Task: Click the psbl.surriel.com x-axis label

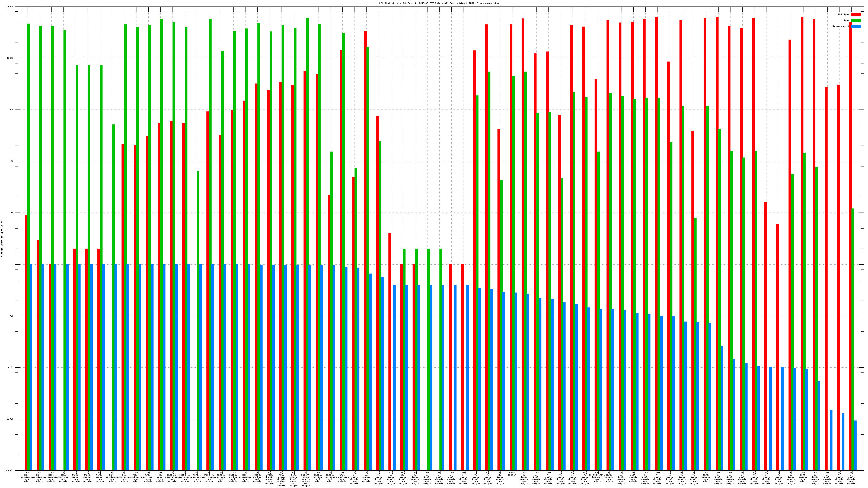Action: click(x=148, y=477)
